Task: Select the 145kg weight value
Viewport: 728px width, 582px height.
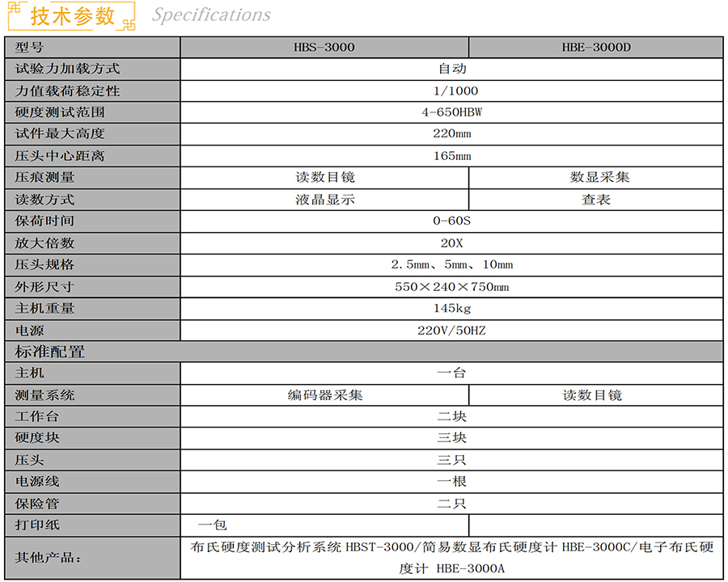Action: [x=451, y=308]
